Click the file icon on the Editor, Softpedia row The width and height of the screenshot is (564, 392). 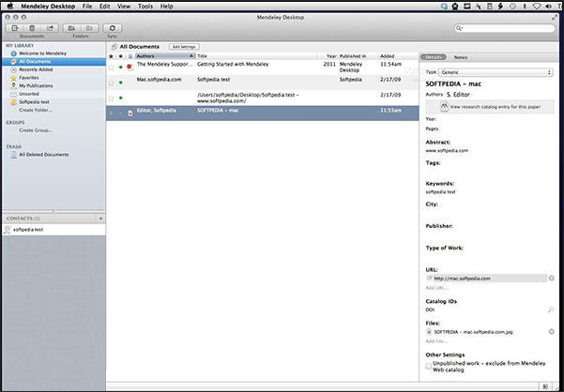(130, 113)
